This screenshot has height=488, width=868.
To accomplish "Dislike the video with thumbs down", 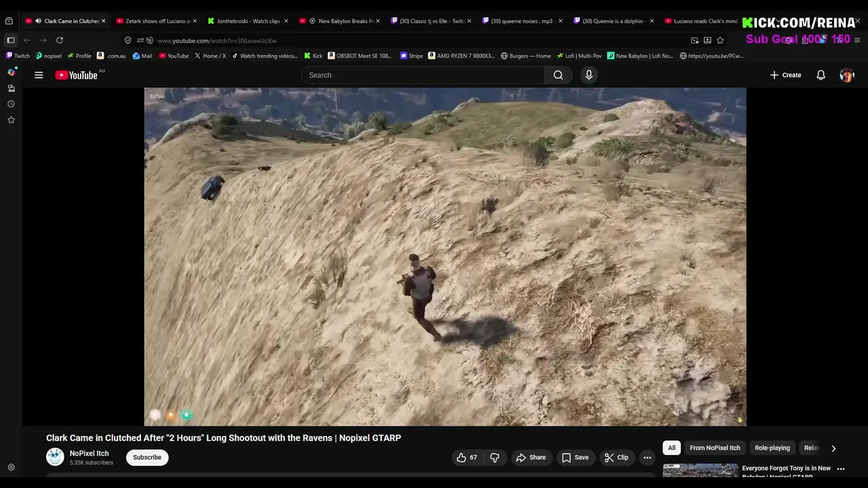I will pyautogui.click(x=494, y=457).
